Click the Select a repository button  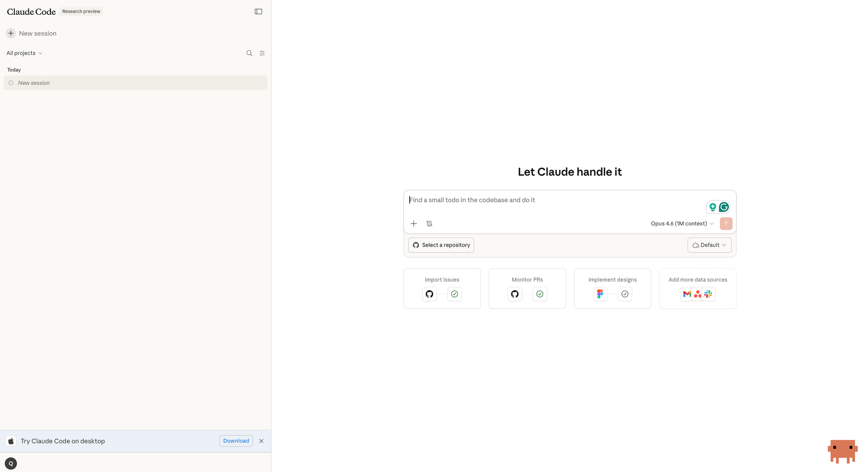(441, 245)
